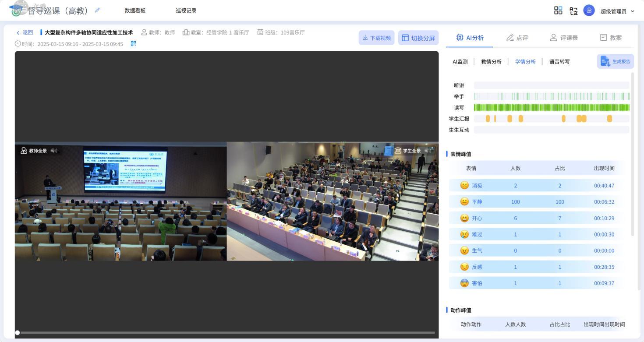
Task: Click the video progress slider handle
Action: coord(18,333)
